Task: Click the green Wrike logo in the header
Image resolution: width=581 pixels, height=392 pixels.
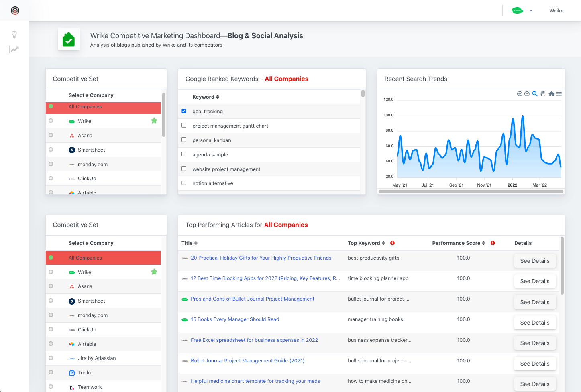Action: tap(518, 11)
